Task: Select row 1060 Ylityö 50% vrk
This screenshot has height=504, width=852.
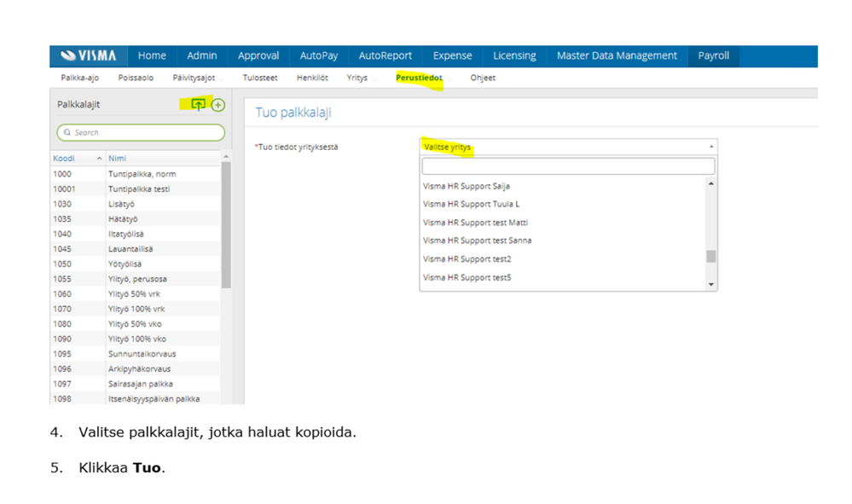Action: tap(136, 294)
